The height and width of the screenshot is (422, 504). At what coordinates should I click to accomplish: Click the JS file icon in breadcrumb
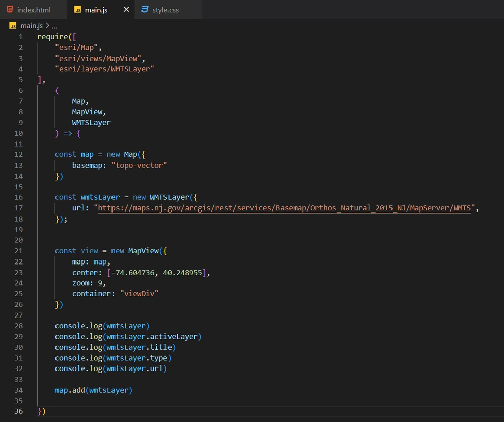(x=13, y=25)
